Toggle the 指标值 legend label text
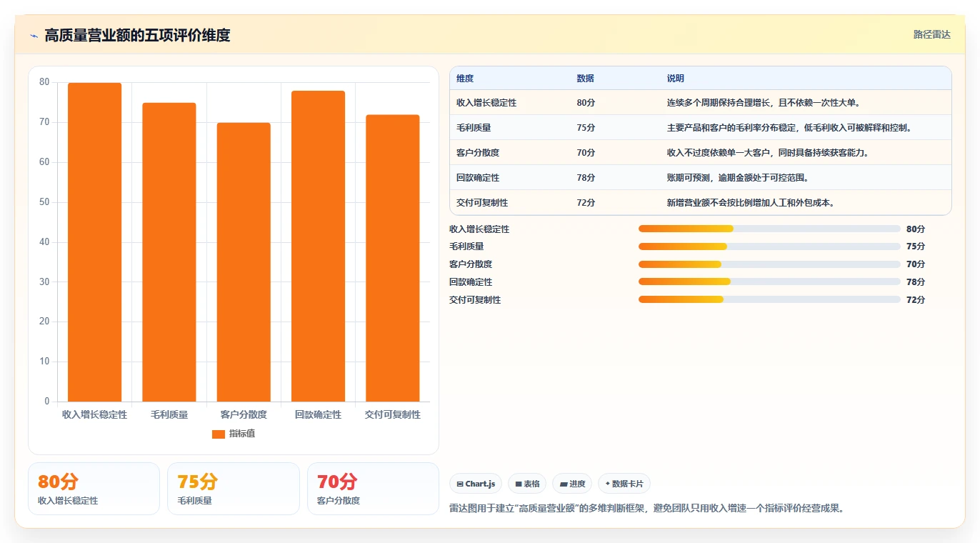The height and width of the screenshot is (543, 980). (x=242, y=434)
